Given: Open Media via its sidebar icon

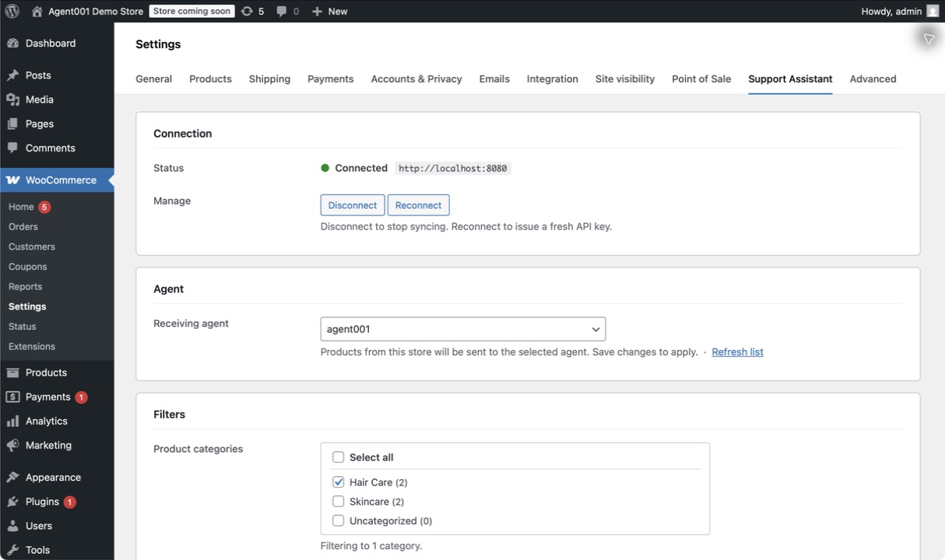Looking at the screenshot, I should tap(12, 100).
